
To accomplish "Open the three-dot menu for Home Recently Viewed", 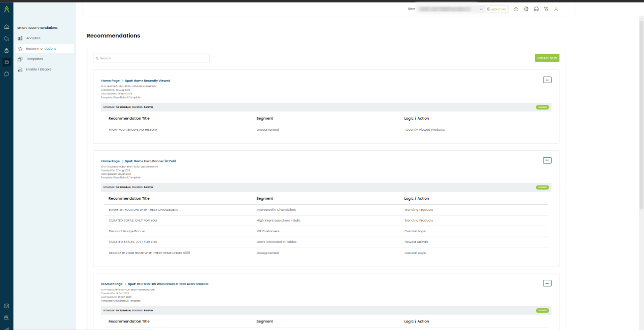I will coord(547,80).
